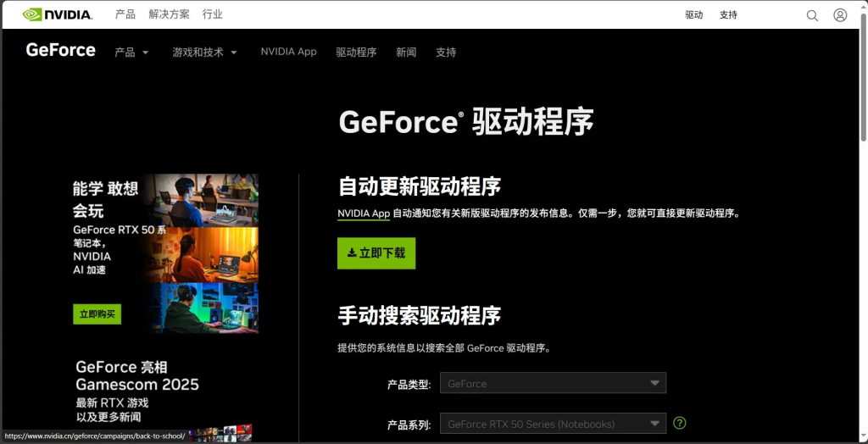The image size is (868, 444).
Task: Click the NVIDIA logo in header
Action: pyautogui.click(x=59, y=14)
